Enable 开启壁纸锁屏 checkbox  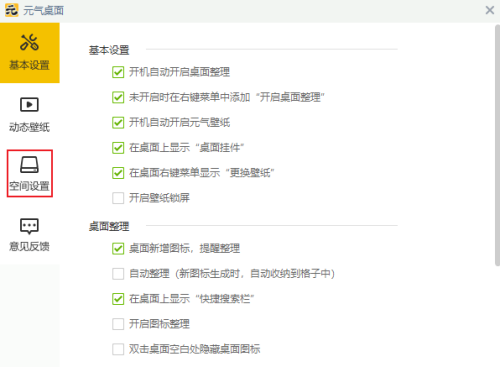click(x=118, y=198)
